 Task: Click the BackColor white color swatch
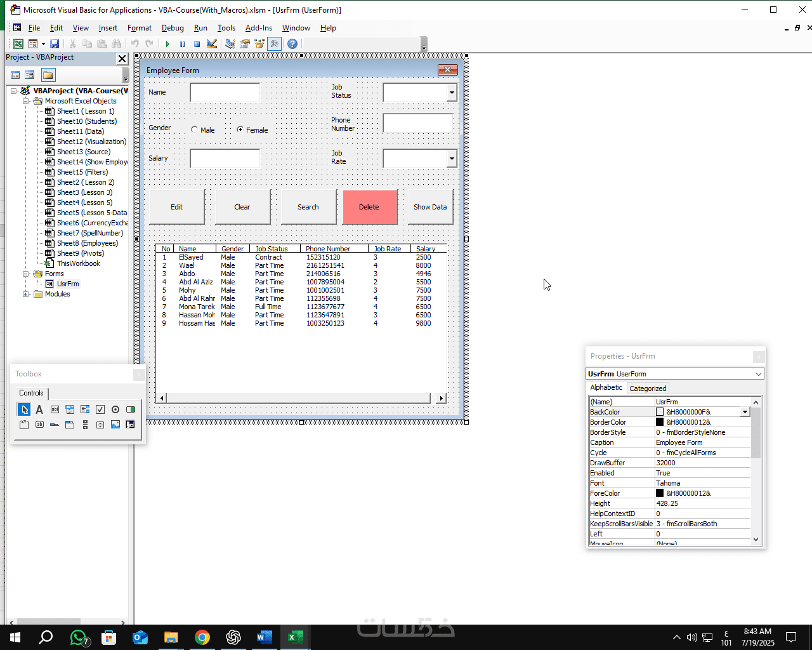660,412
